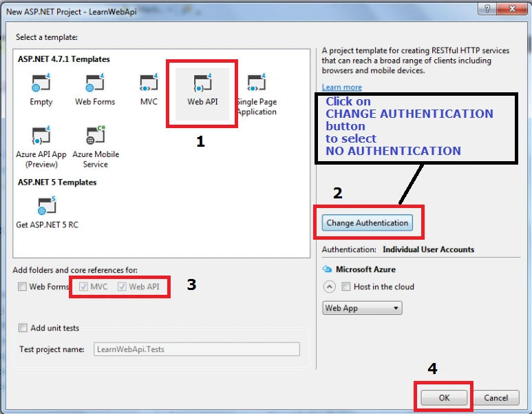This screenshot has width=532, height=414.
Task: Click the Authentication: label
Action: tap(349, 249)
